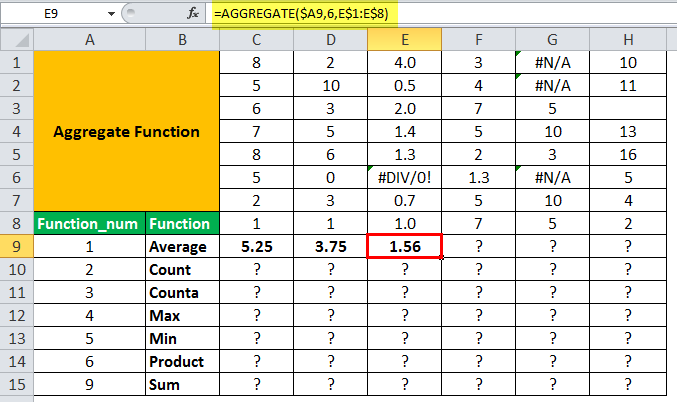The image size is (677, 402).
Task: Click function number 6 in column A
Action: (89, 361)
